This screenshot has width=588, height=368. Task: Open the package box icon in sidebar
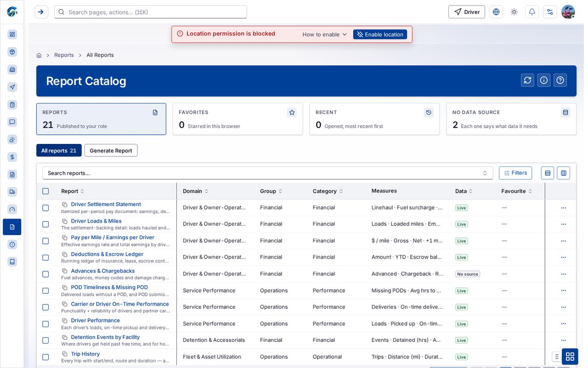click(12, 52)
